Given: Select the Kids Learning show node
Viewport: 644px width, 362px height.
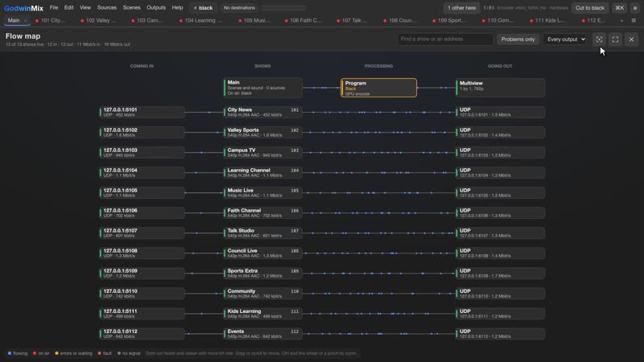Looking at the screenshot, I should (263, 313).
